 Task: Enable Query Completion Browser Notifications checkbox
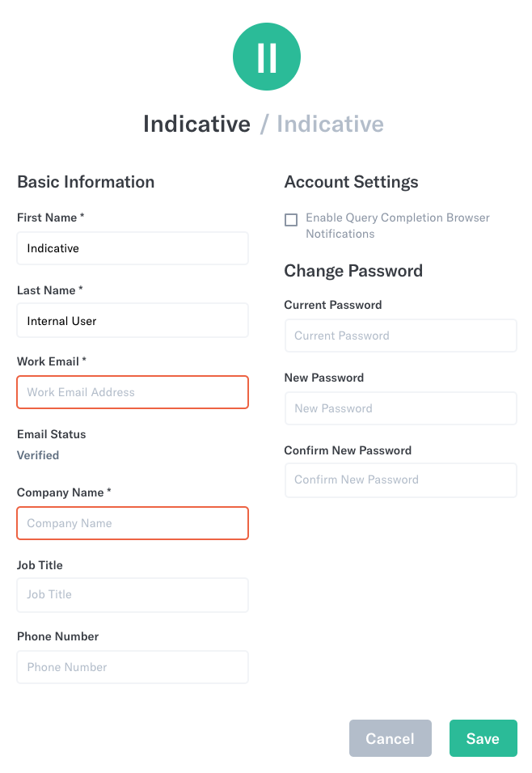(x=291, y=220)
